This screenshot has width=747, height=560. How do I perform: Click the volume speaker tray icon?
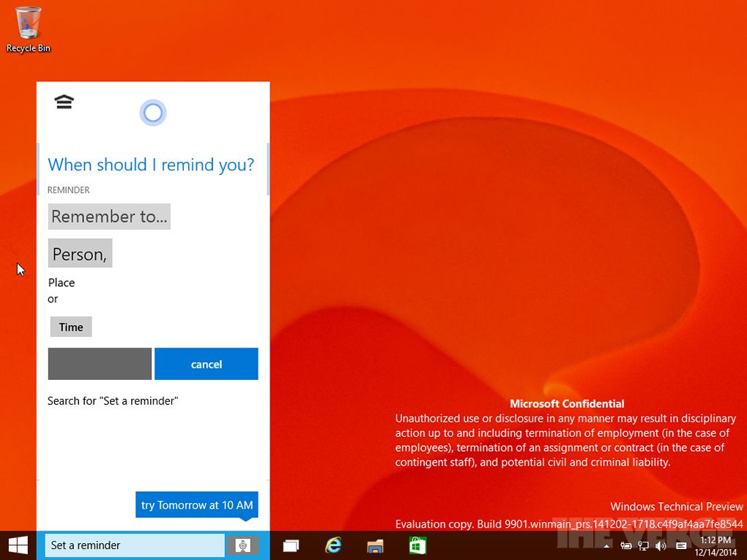click(x=661, y=546)
